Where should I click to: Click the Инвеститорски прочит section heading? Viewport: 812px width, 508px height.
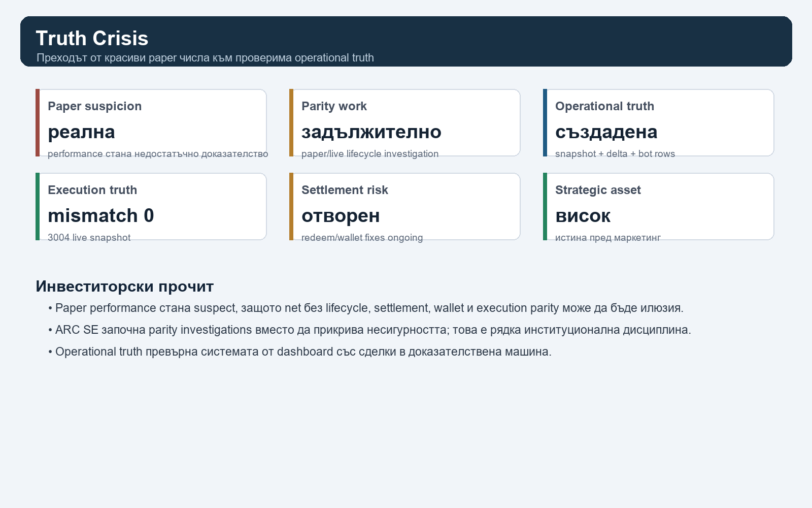(124, 287)
